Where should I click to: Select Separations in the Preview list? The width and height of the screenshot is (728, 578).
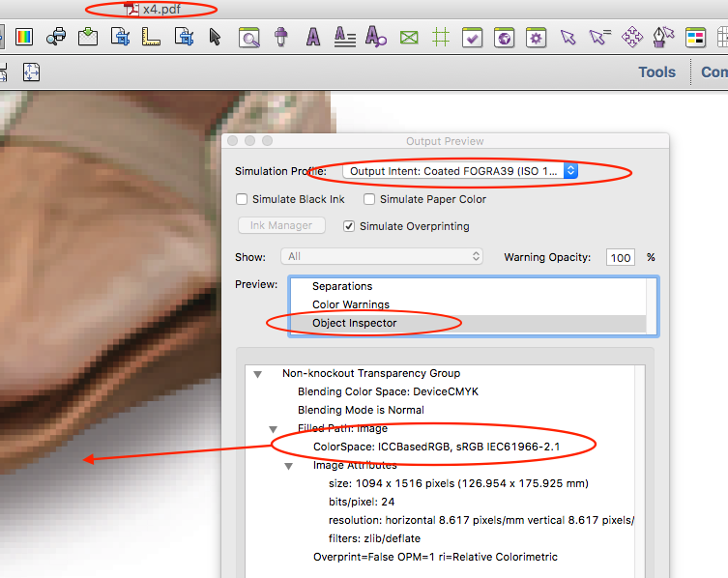coord(468,286)
